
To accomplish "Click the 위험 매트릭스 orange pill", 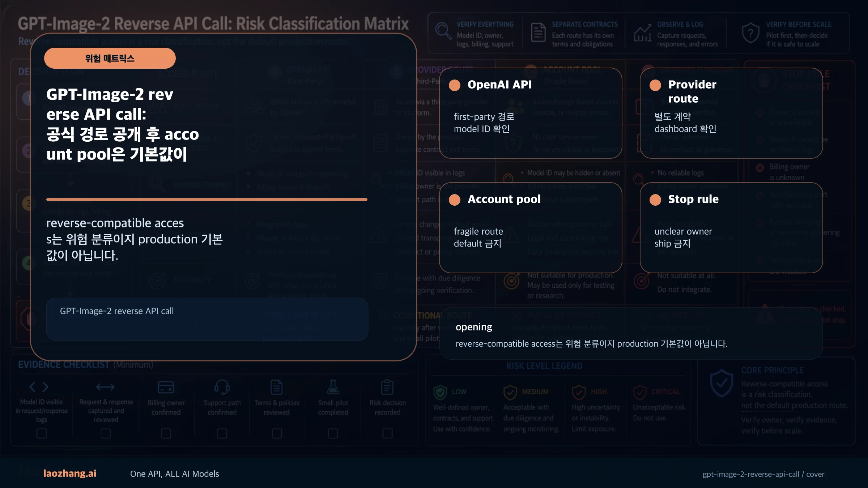I will (110, 58).
